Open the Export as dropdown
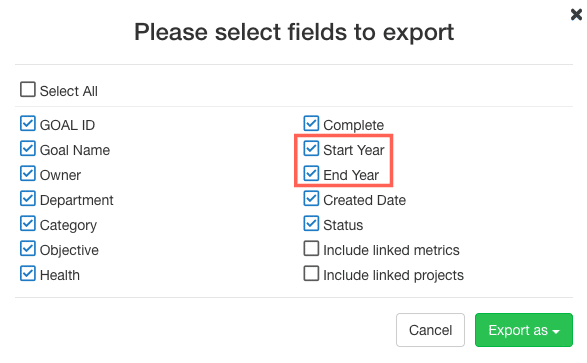 pos(524,330)
